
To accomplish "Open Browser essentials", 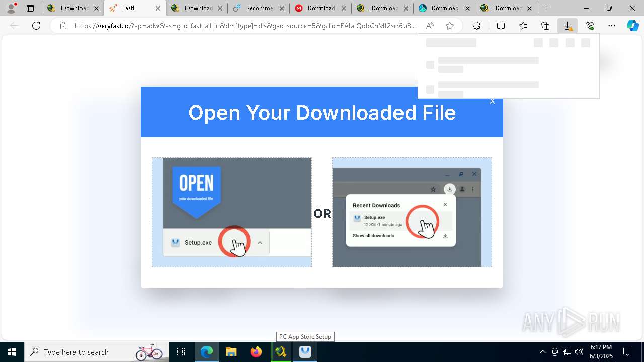I will [590, 26].
